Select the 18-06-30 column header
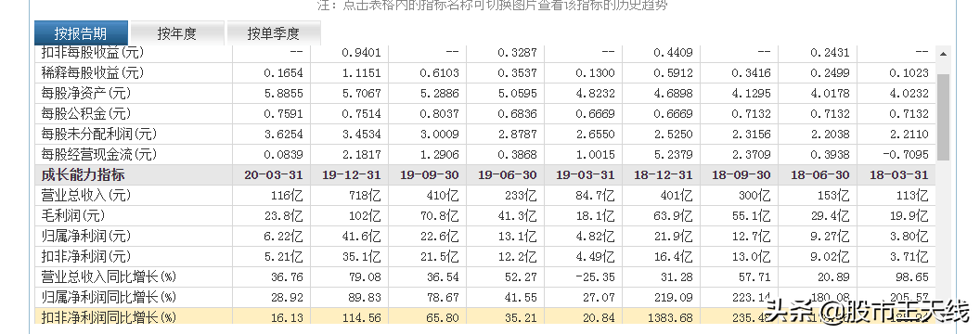The height and width of the screenshot is (334, 980). coord(820,175)
